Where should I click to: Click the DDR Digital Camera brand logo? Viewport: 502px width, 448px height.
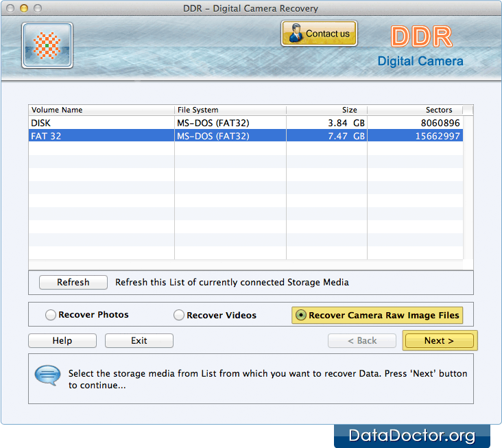[420, 46]
